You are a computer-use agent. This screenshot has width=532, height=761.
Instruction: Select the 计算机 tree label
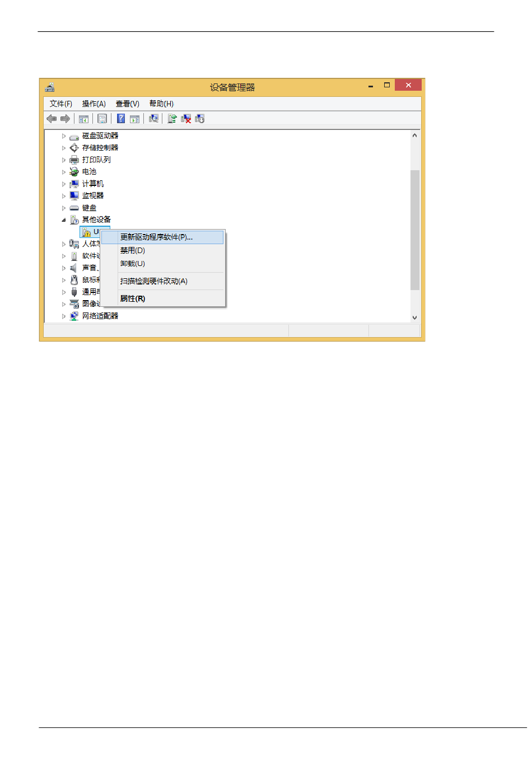tap(93, 184)
